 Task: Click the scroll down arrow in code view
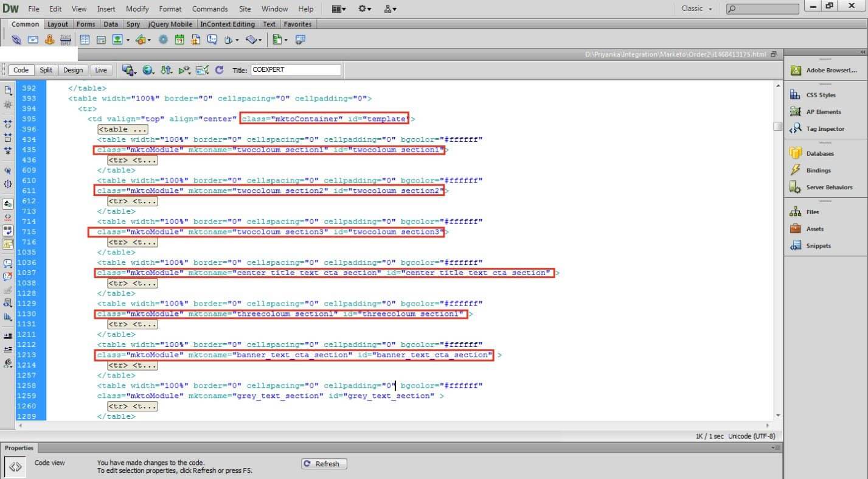(x=778, y=416)
